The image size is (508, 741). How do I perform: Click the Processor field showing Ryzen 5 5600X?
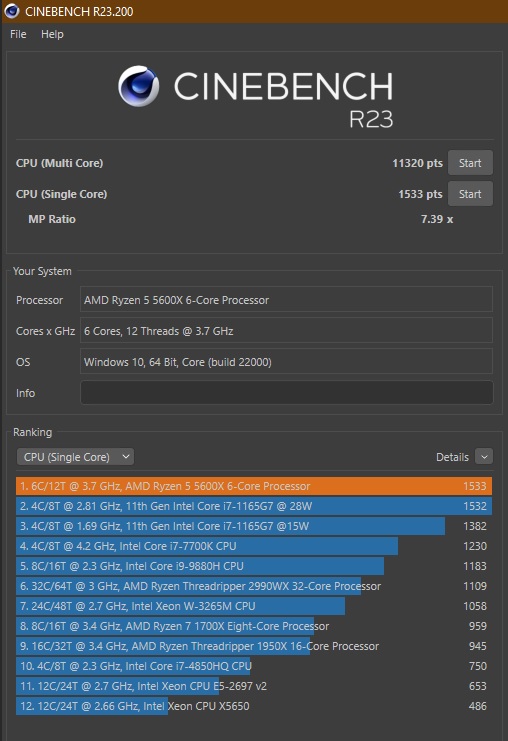[x=286, y=300]
